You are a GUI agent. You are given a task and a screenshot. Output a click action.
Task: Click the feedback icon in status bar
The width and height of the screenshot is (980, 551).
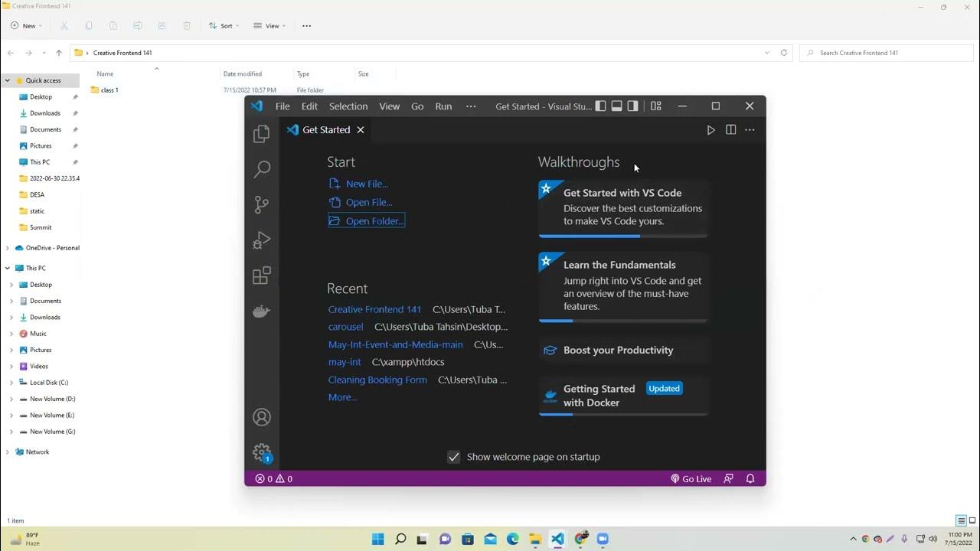pos(728,479)
